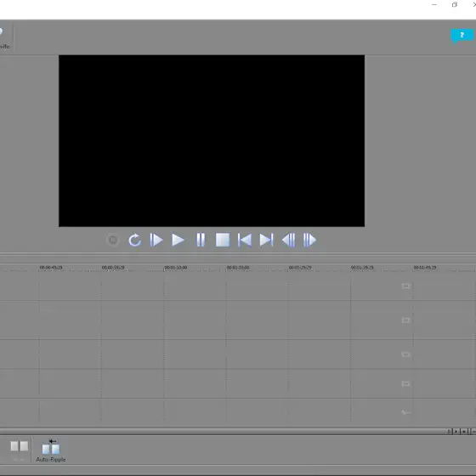The width and height of the screenshot is (476, 476).
Task: Click Play From Start button
Action: click(156, 240)
